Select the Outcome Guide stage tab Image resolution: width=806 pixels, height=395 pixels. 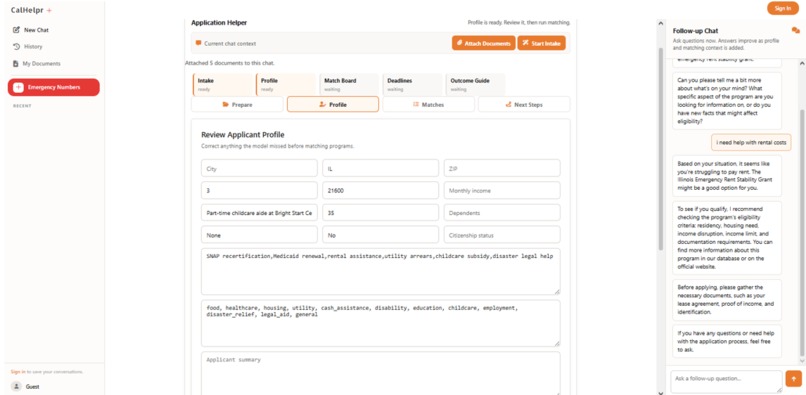pos(475,84)
